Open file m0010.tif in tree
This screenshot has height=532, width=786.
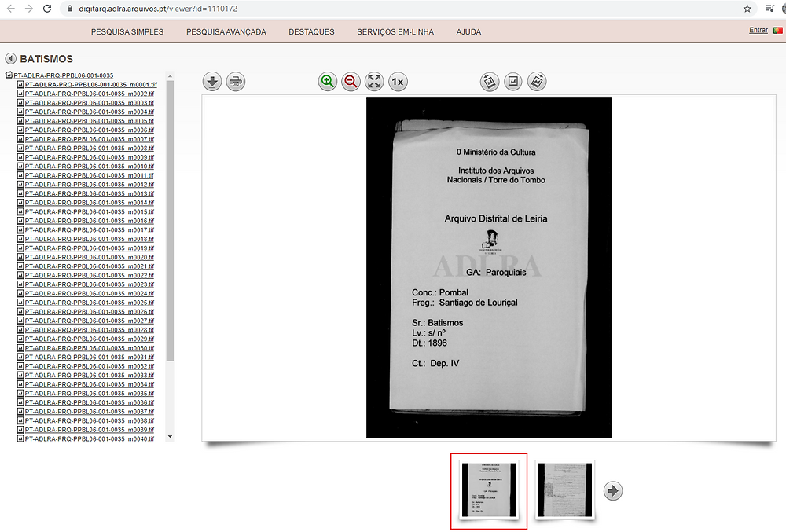pyautogui.click(x=90, y=167)
